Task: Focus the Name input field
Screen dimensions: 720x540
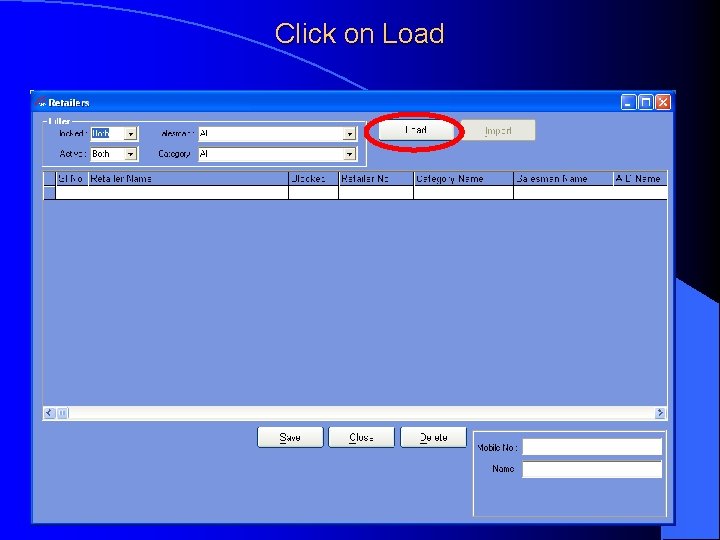Action: pos(592,469)
